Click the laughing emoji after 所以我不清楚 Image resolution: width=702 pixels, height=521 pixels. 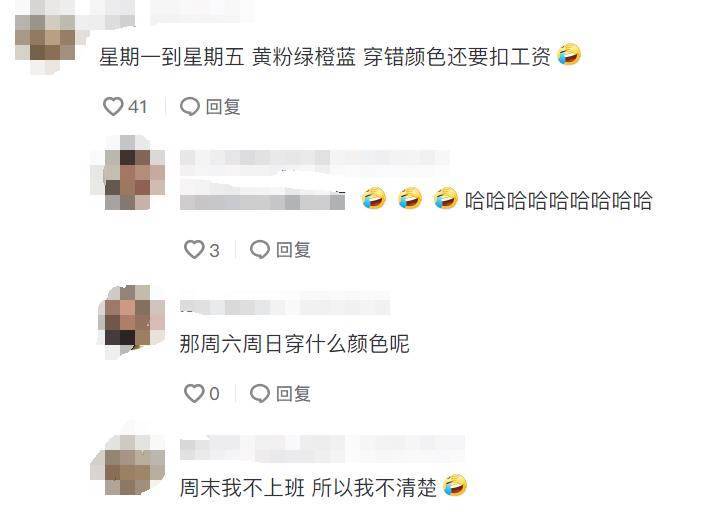click(x=455, y=485)
